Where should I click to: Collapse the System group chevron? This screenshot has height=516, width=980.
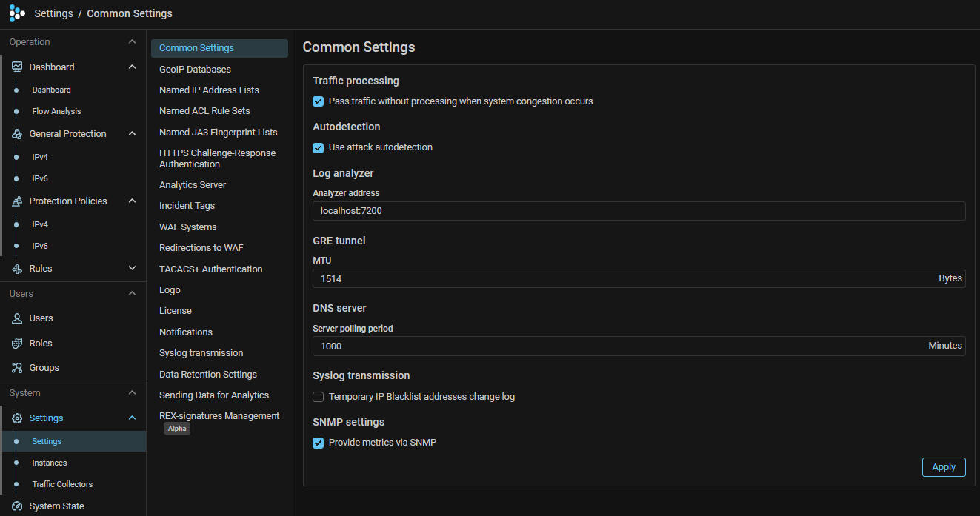coord(132,393)
